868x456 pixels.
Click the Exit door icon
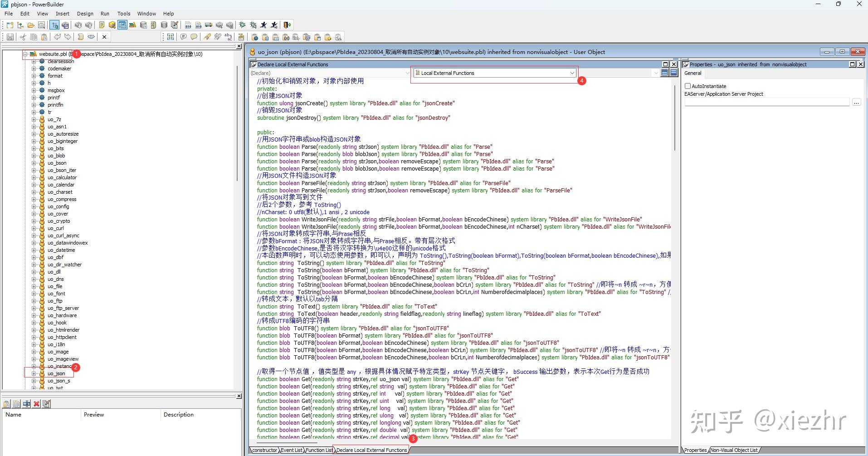click(287, 25)
